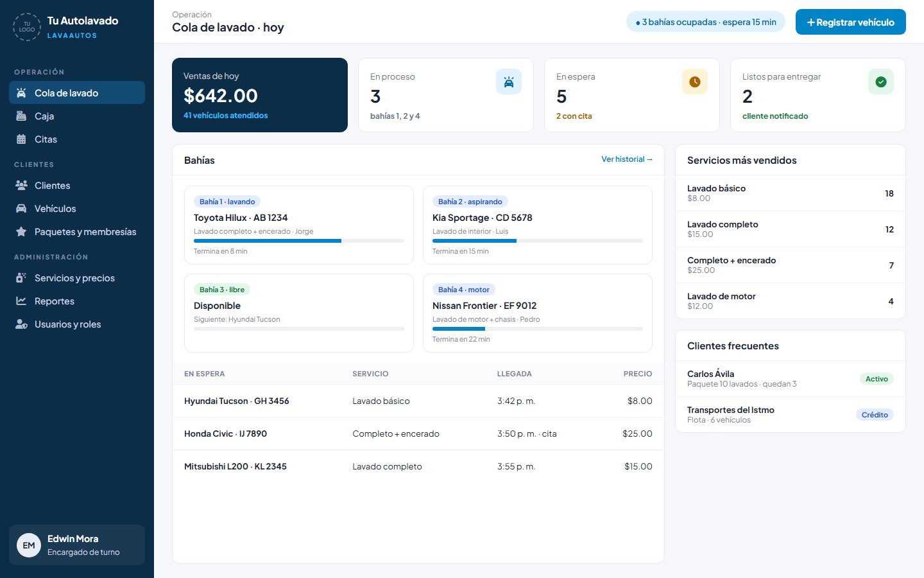The height and width of the screenshot is (578, 924).
Task: Click the Bahía 4 · motor badge
Action: (x=464, y=290)
